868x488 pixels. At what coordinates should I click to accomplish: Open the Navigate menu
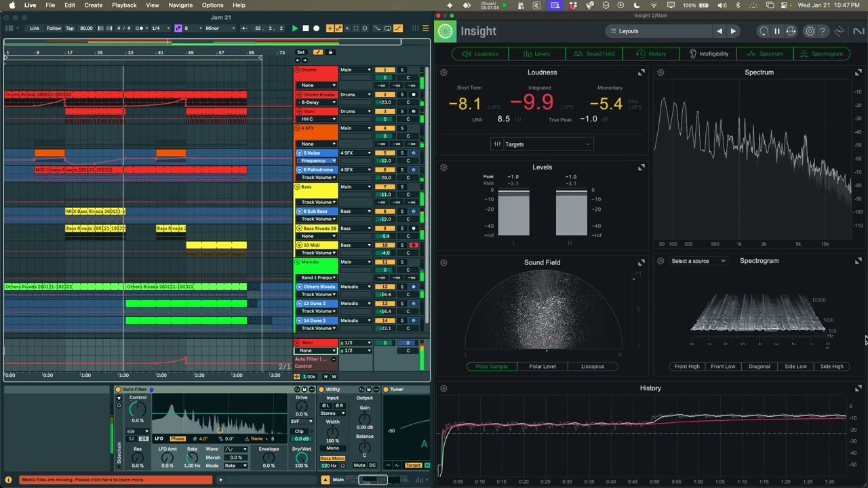coord(180,5)
